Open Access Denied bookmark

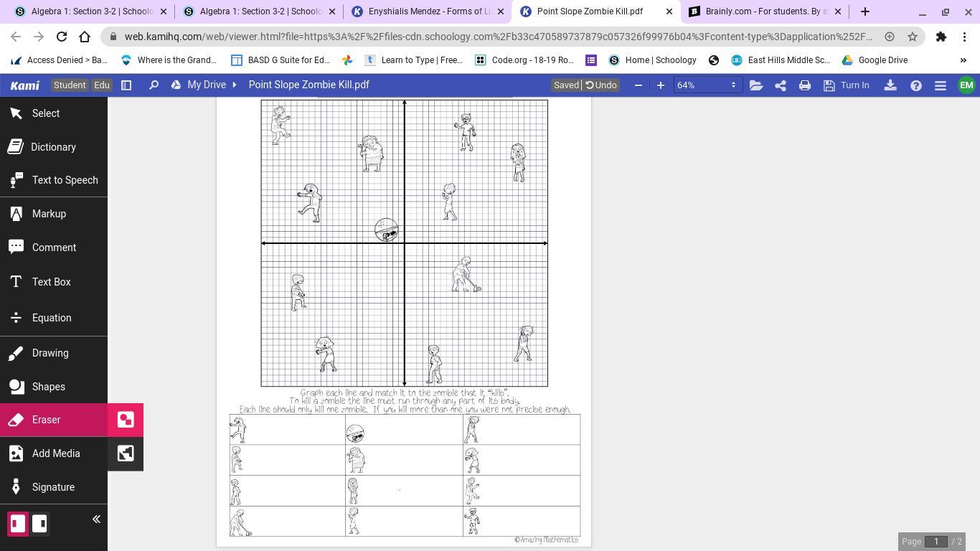click(x=58, y=60)
